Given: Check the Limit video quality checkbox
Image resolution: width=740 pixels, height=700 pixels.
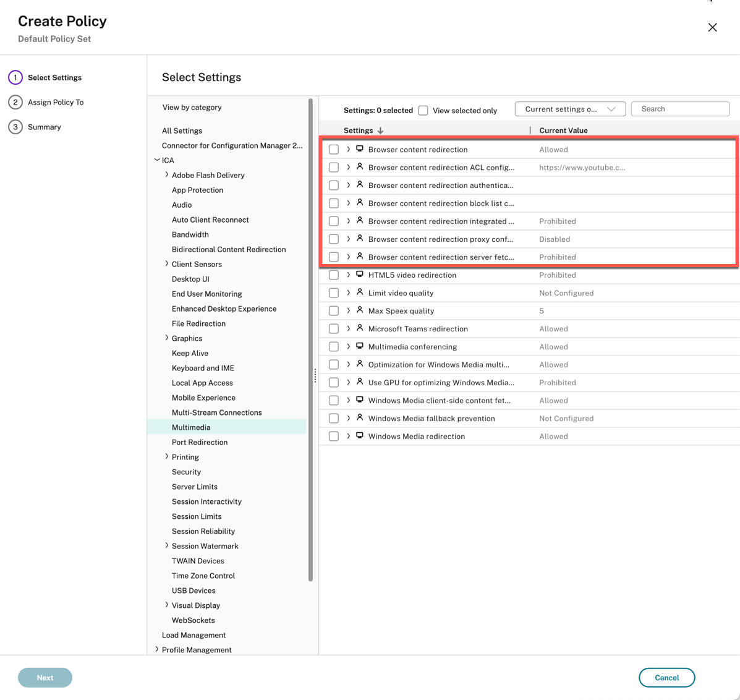Looking at the screenshot, I should pyautogui.click(x=334, y=293).
